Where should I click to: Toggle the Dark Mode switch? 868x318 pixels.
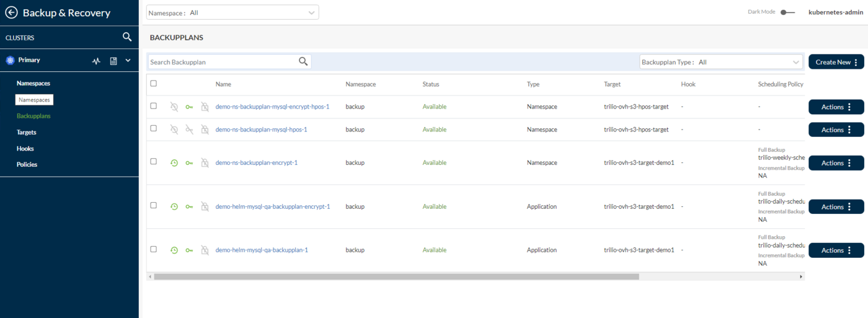pos(787,12)
